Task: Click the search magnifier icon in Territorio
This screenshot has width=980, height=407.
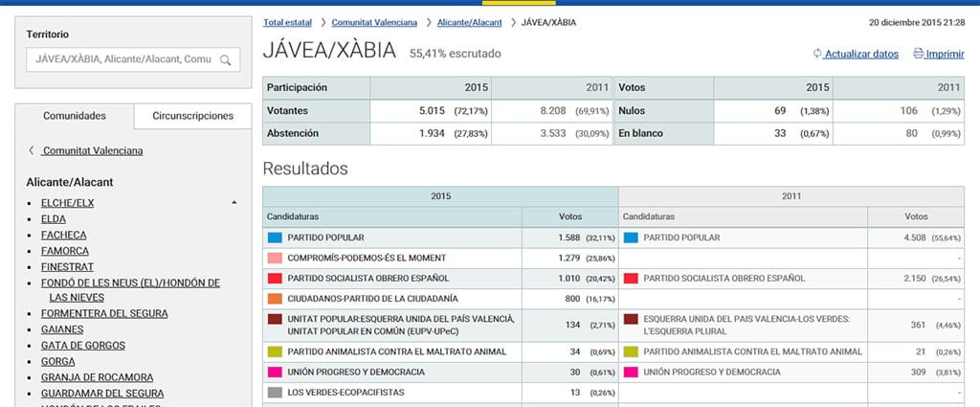Action: pyautogui.click(x=226, y=60)
